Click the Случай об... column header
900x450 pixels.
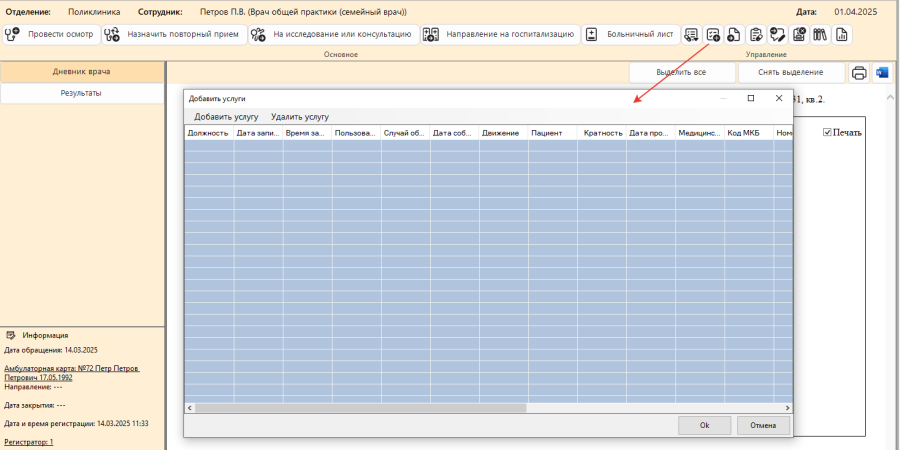coord(405,133)
